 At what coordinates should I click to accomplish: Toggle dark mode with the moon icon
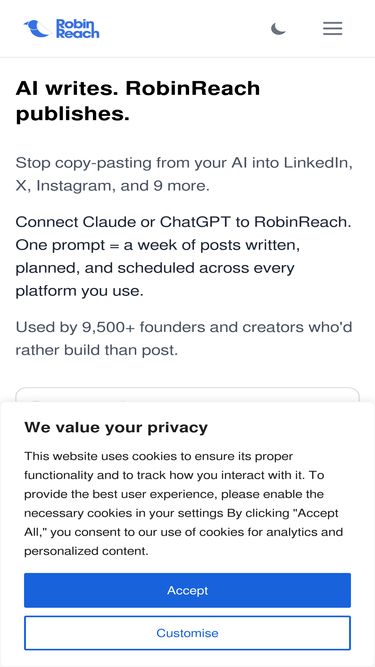tap(278, 29)
